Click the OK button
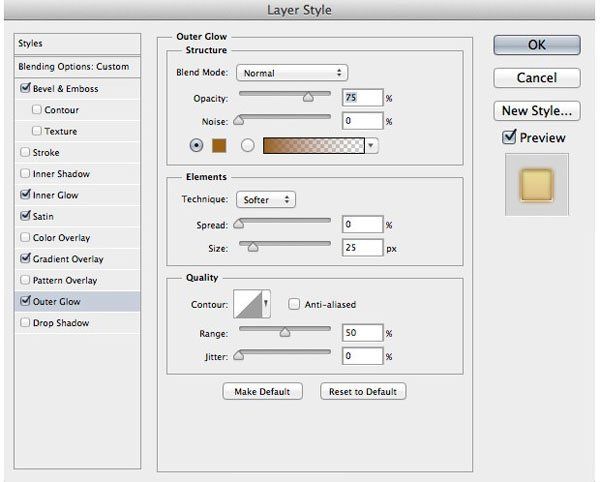600x482 pixels. (x=537, y=45)
